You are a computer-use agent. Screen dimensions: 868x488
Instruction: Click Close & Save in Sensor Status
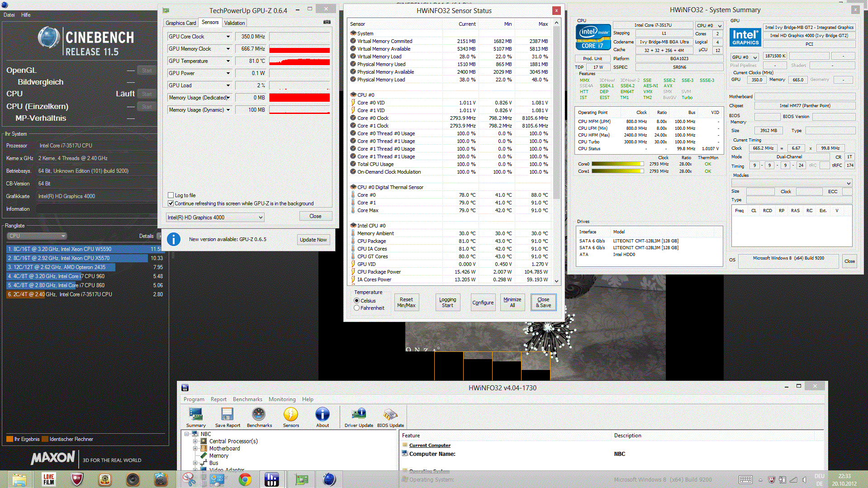(543, 303)
